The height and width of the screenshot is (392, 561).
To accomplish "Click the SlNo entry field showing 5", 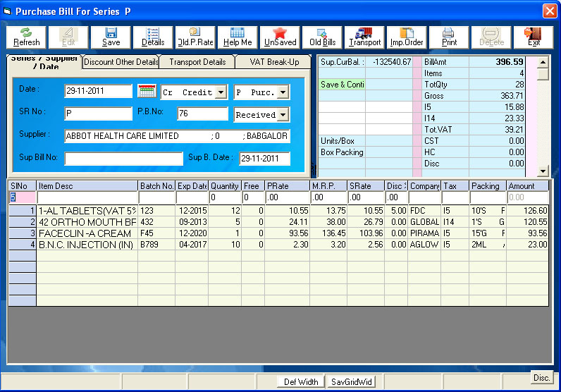I will (x=22, y=197).
